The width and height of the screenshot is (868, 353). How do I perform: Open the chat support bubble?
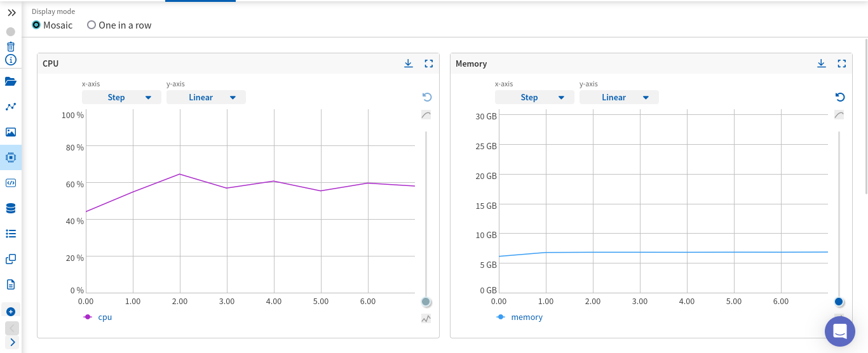click(840, 331)
